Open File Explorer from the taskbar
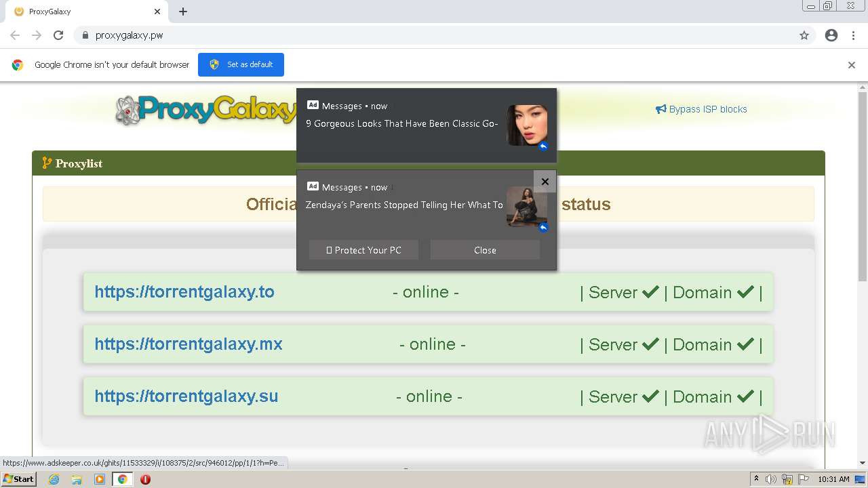The image size is (868, 488). click(x=77, y=479)
